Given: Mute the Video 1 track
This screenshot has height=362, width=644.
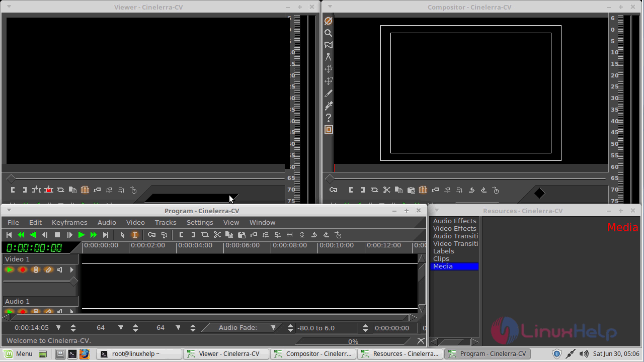Looking at the screenshot, I should pyautogui.click(x=60, y=270).
